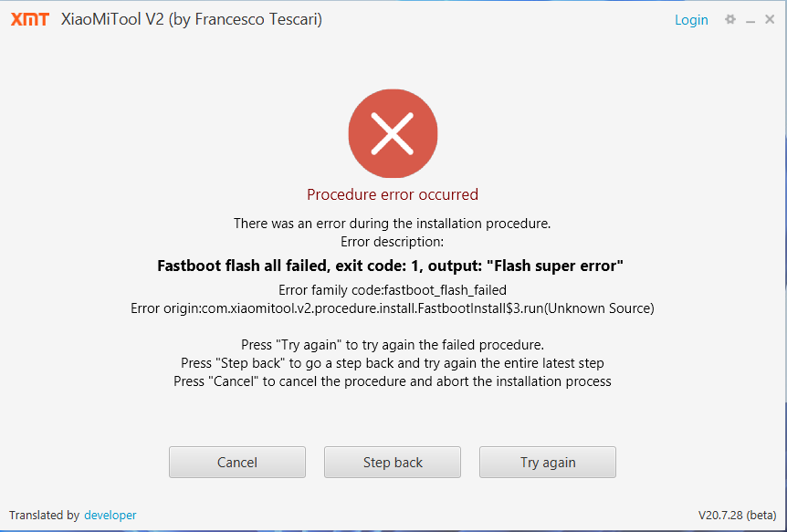The height and width of the screenshot is (532, 787).
Task: Close the XiaoMiTool window
Action: pos(770,19)
